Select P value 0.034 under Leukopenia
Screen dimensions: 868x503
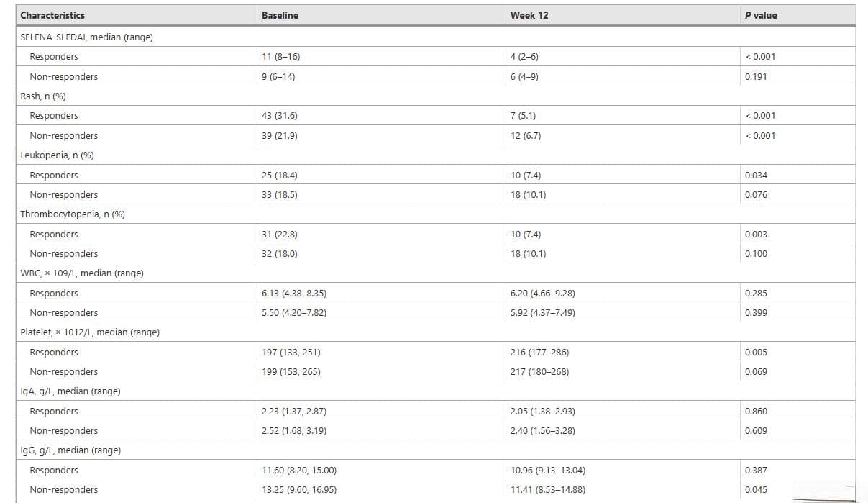[x=756, y=176]
